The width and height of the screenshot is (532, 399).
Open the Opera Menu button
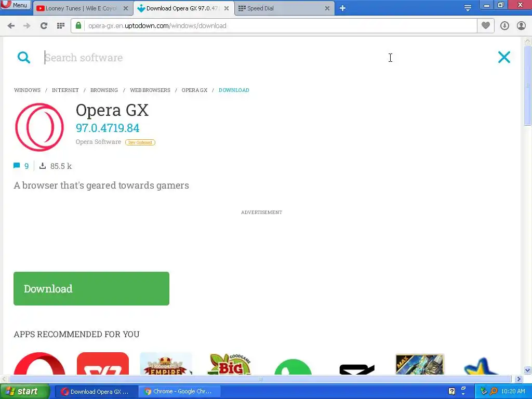point(16,5)
